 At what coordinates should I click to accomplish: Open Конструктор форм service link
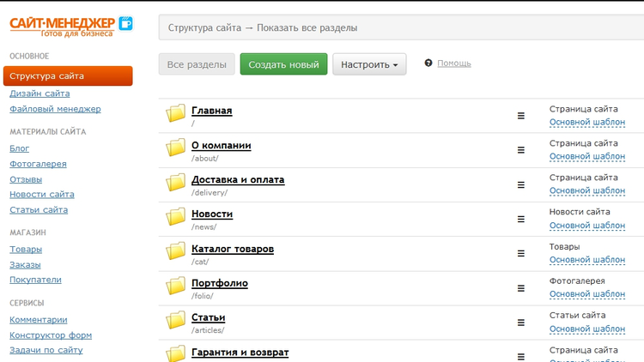click(51, 335)
